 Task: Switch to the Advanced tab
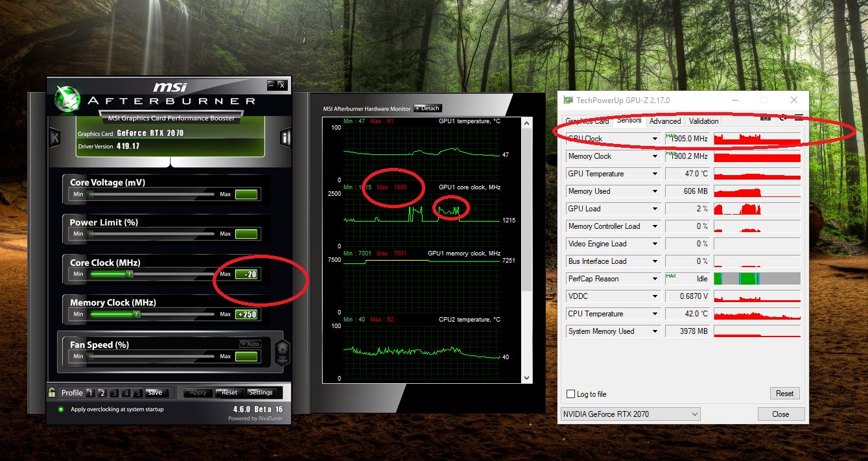pyautogui.click(x=665, y=121)
